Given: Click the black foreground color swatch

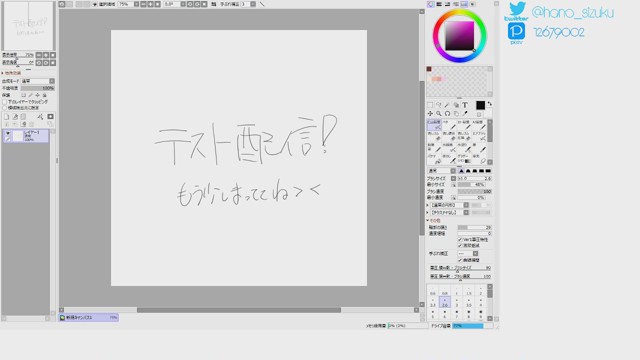Looking at the screenshot, I should pyautogui.click(x=480, y=105).
